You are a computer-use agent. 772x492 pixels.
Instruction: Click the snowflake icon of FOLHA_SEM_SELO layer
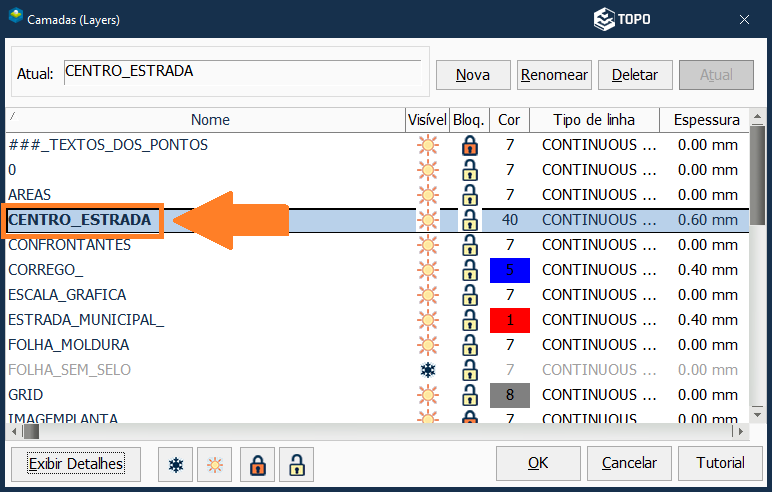click(x=428, y=370)
